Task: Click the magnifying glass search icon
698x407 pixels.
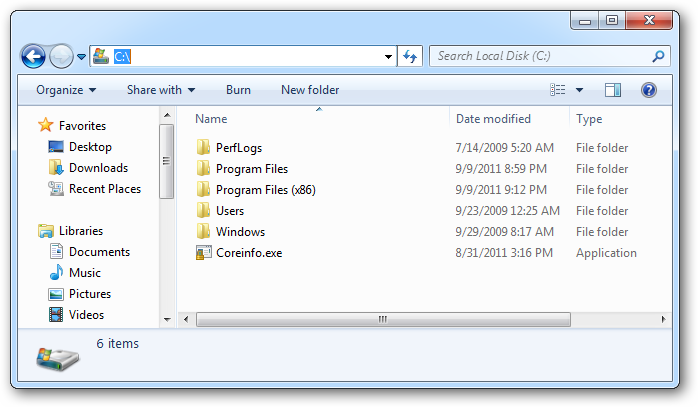Action: (658, 56)
